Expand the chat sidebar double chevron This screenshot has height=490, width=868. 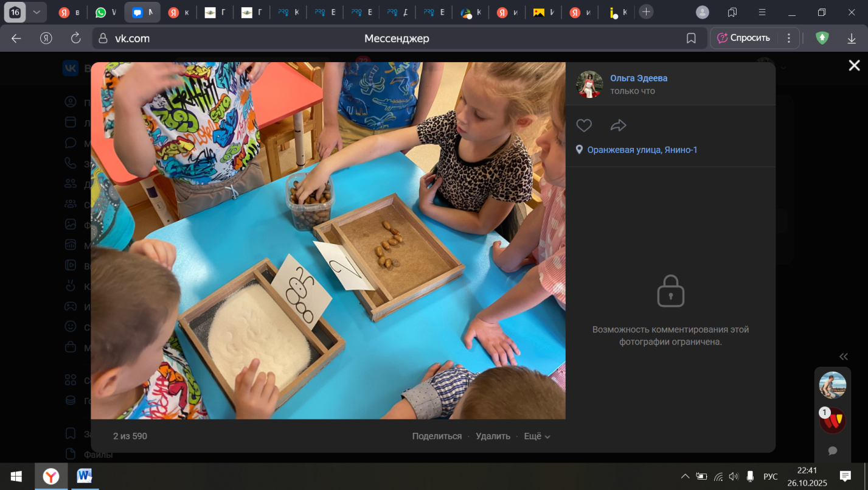pos(843,357)
